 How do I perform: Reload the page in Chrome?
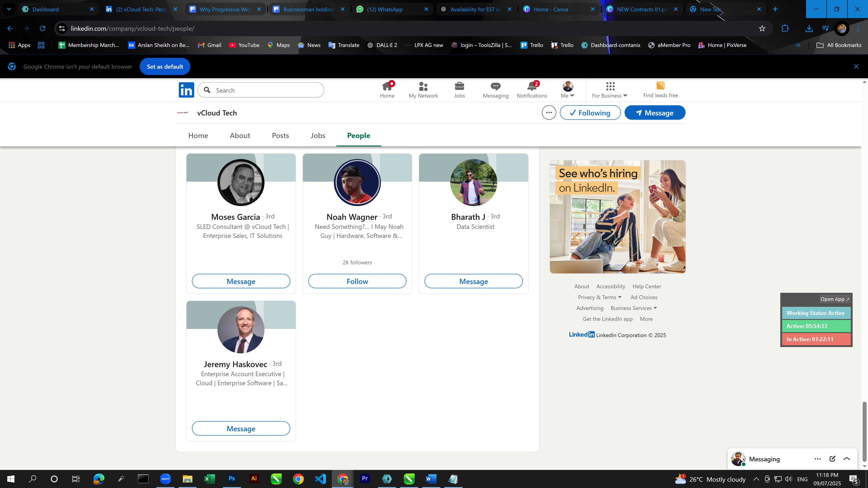click(42, 28)
